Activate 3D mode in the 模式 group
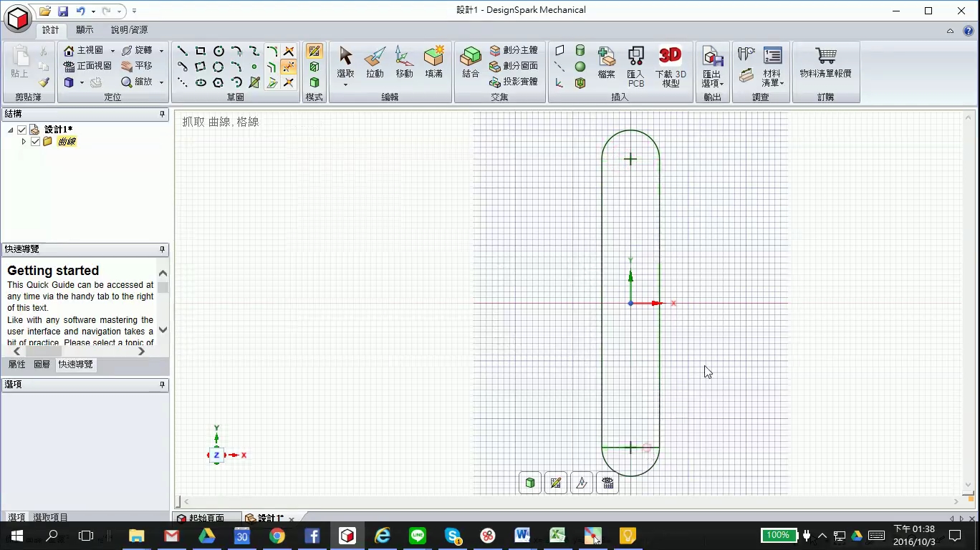Image resolution: width=980 pixels, height=550 pixels. click(314, 82)
